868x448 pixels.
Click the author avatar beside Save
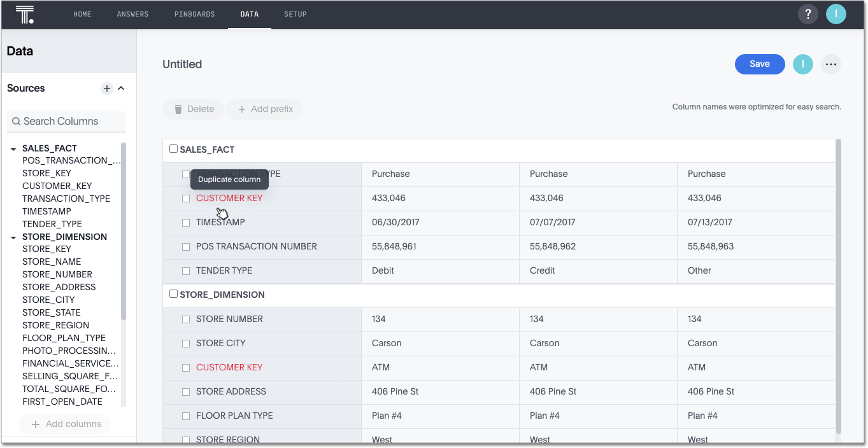coord(802,64)
